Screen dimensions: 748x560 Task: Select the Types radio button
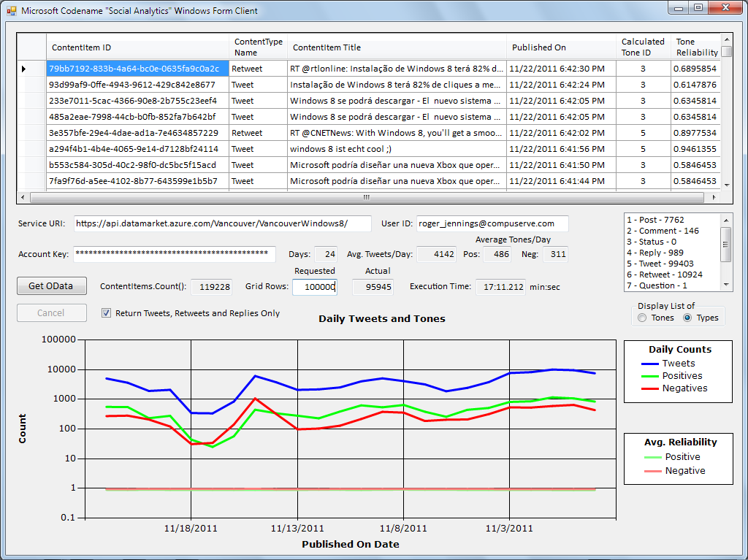click(x=687, y=318)
